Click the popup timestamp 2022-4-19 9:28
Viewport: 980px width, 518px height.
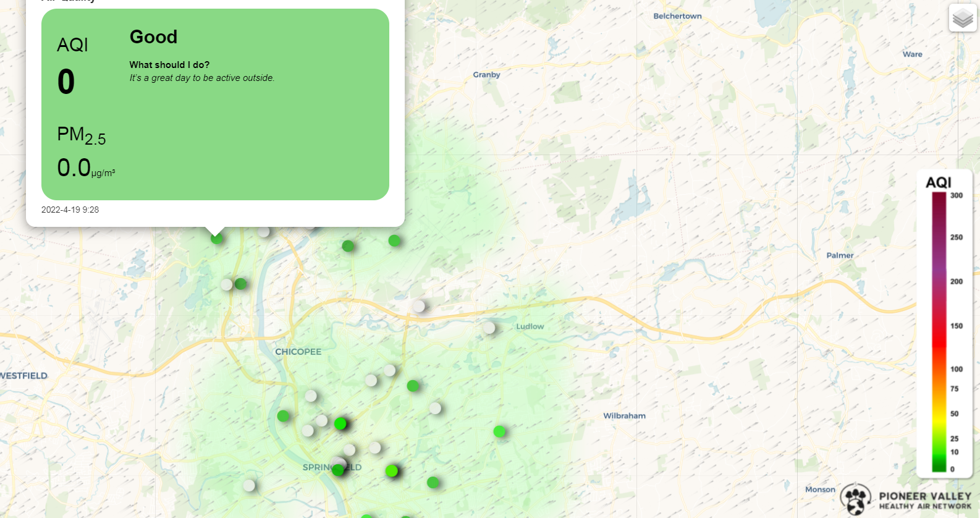(x=70, y=210)
